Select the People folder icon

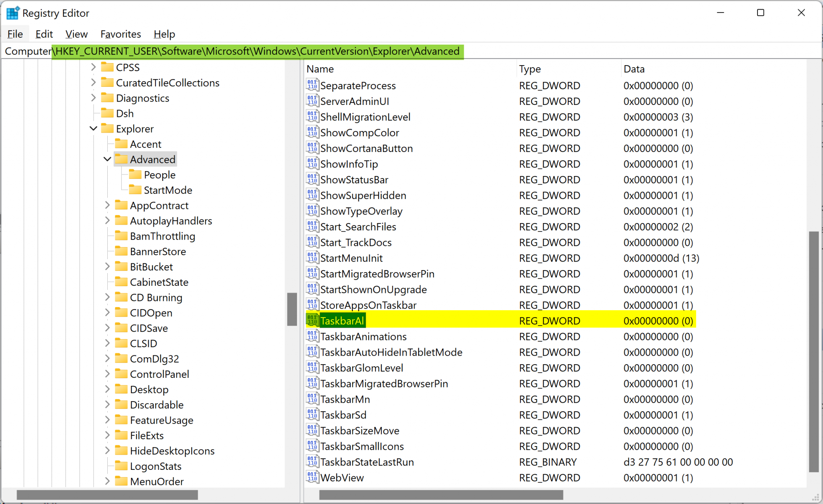(135, 174)
